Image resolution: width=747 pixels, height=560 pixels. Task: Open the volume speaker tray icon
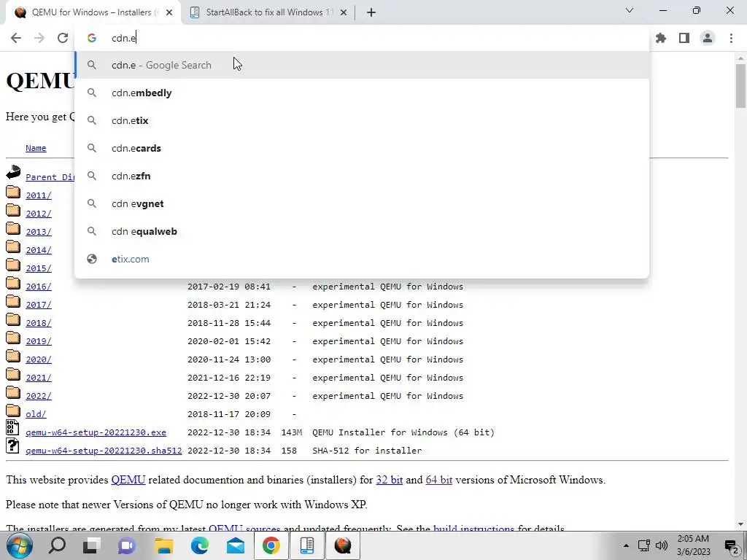pos(662,545)
